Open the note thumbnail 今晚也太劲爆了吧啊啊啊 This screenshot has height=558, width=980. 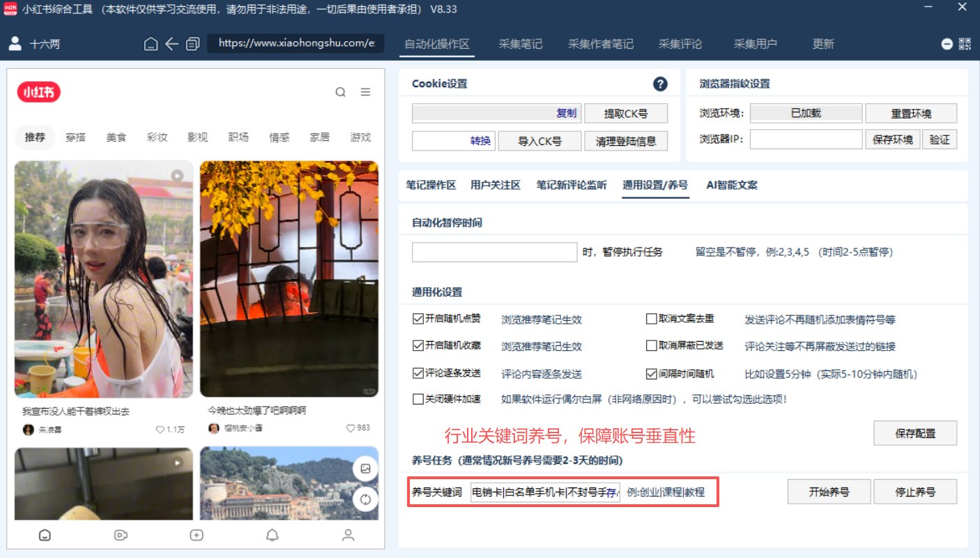pos(289,279)
